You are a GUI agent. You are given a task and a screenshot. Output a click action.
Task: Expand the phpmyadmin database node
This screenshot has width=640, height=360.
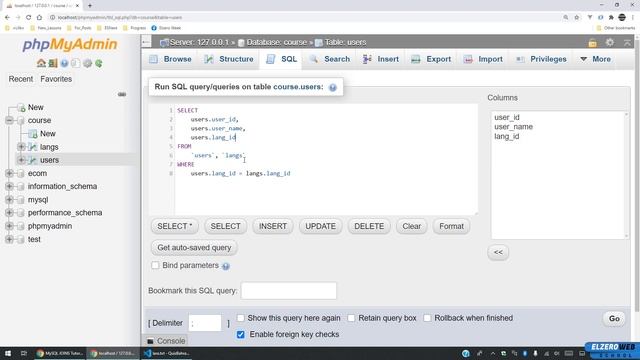point(9,226)
